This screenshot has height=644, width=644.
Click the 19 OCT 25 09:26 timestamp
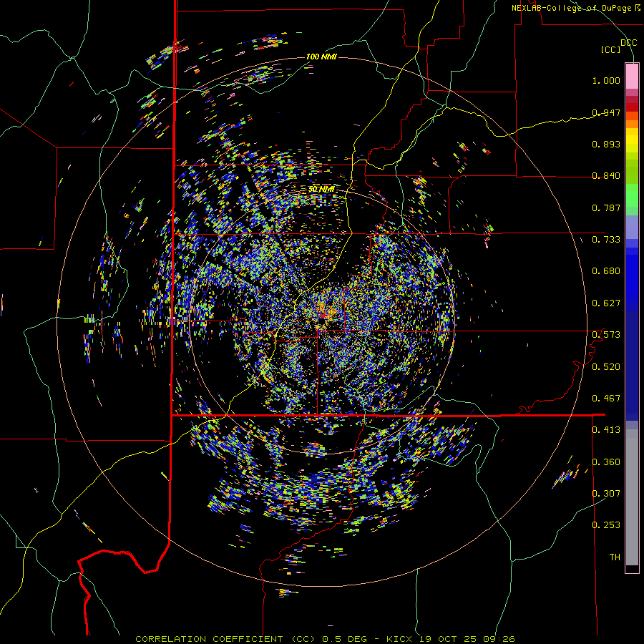click(x=467, y=639)
